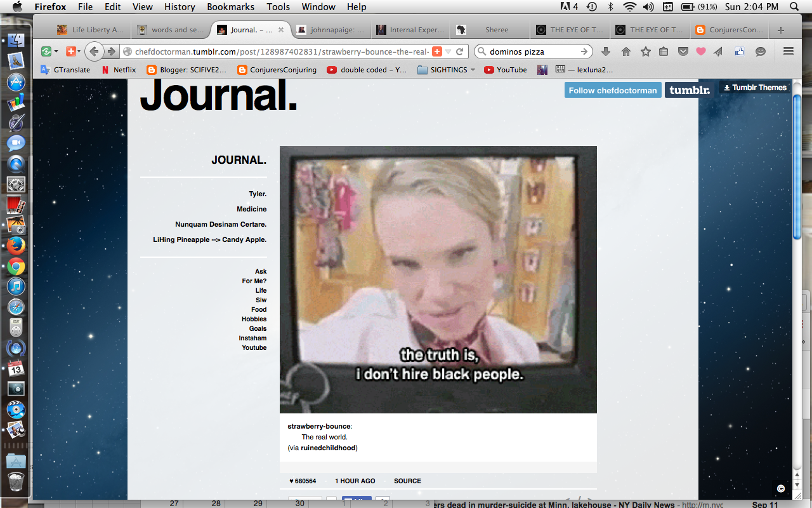The height and width of the screenshot is (508, 812).
Task: Open the Bookmarks menu in menu bar
Action: [230, 7]
